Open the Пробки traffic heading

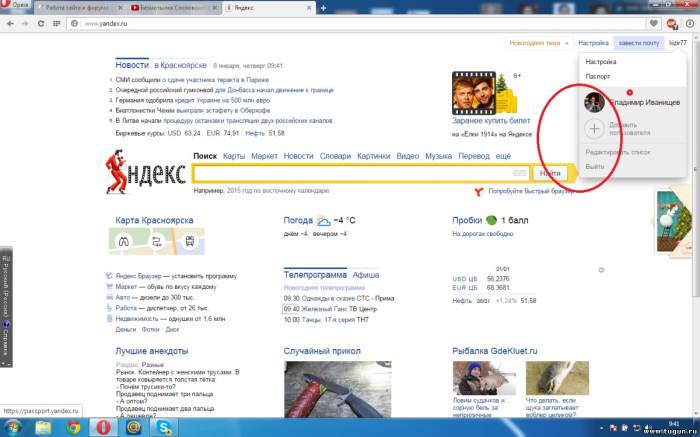tap(467, 221)
